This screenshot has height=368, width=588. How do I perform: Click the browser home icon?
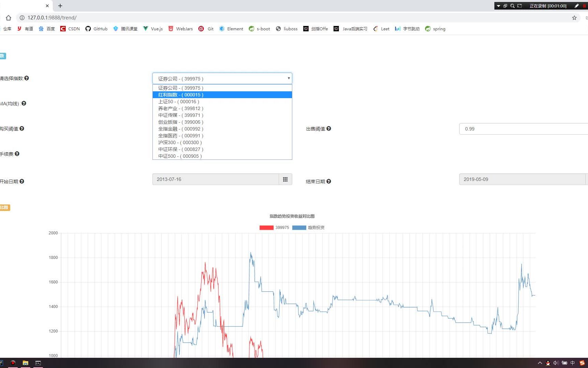[9, 18]
